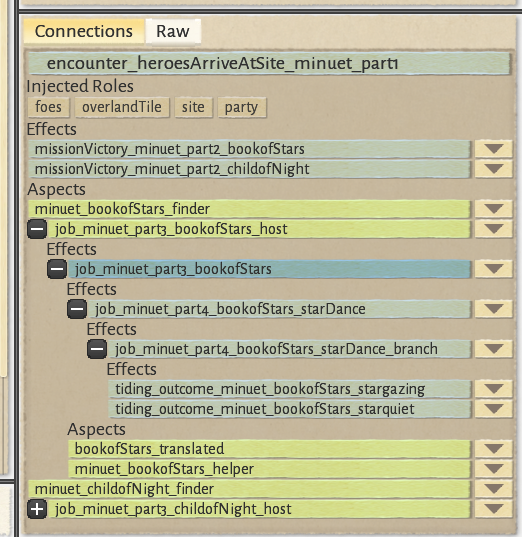Open arrow menu for minuet_bookofStars_finder

[x=494, y=209]
